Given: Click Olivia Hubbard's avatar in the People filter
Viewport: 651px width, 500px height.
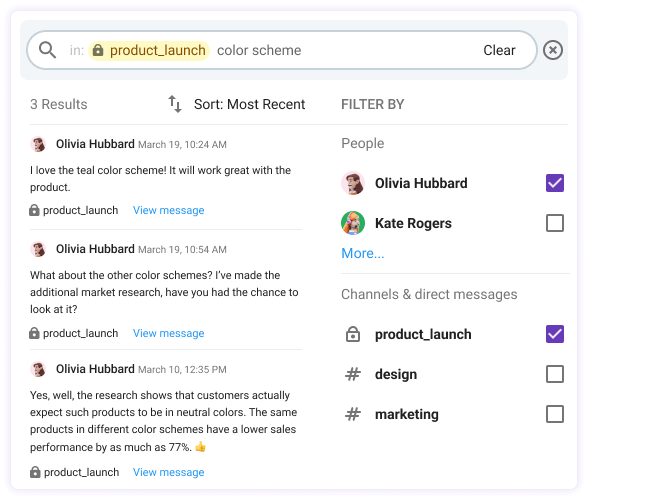Looking at the screenshot, I should [x=353, y=183].
